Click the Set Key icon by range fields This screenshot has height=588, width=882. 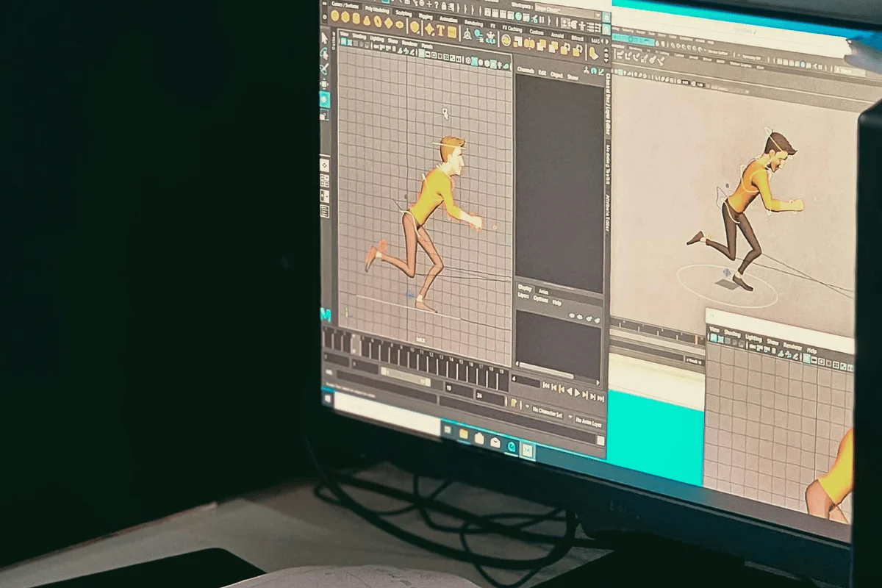tap(513, 403)
